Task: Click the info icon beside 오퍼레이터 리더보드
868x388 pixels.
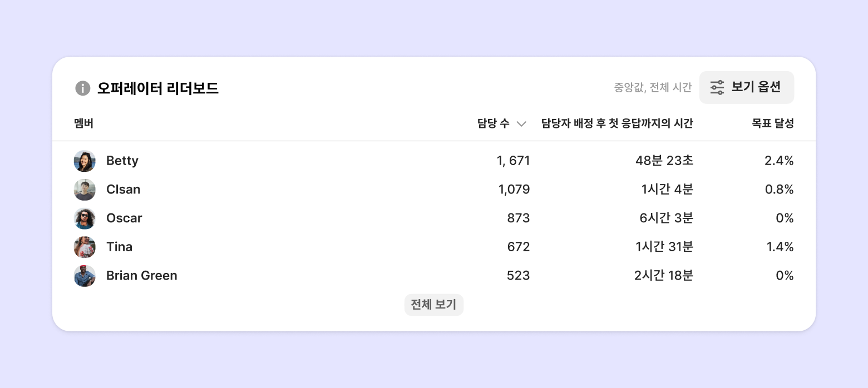Action: pyautogui.click(x=82, y=88)
